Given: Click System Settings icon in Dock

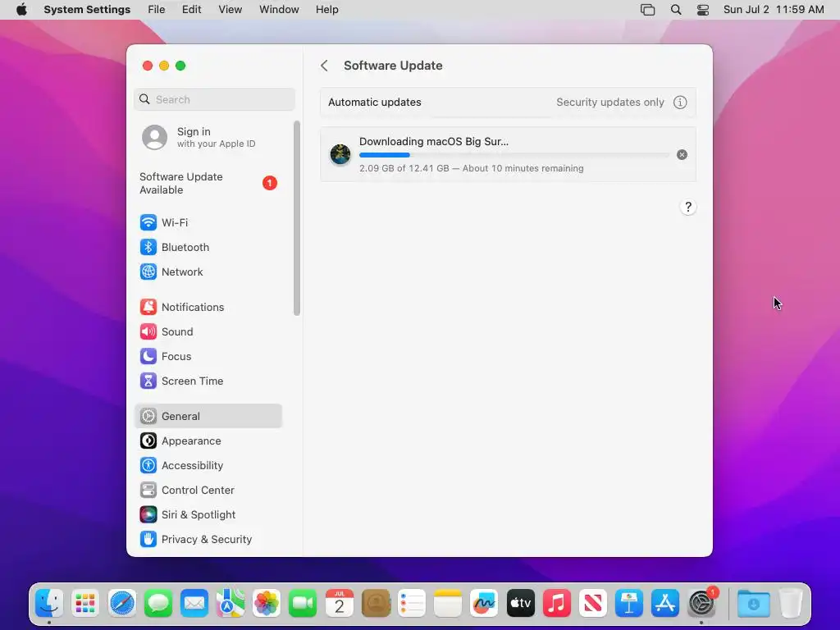Looking at the screenshot, I should (702, 603).
